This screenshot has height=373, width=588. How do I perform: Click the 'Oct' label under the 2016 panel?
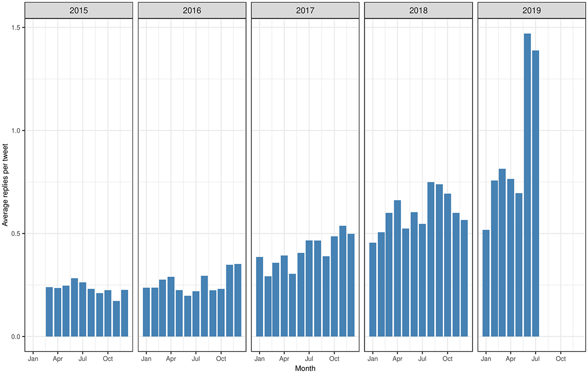[x=221, y=358]
